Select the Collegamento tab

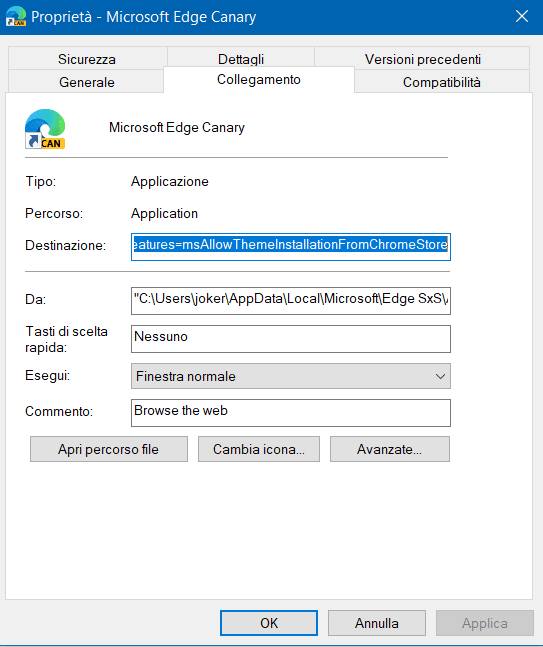259,79
